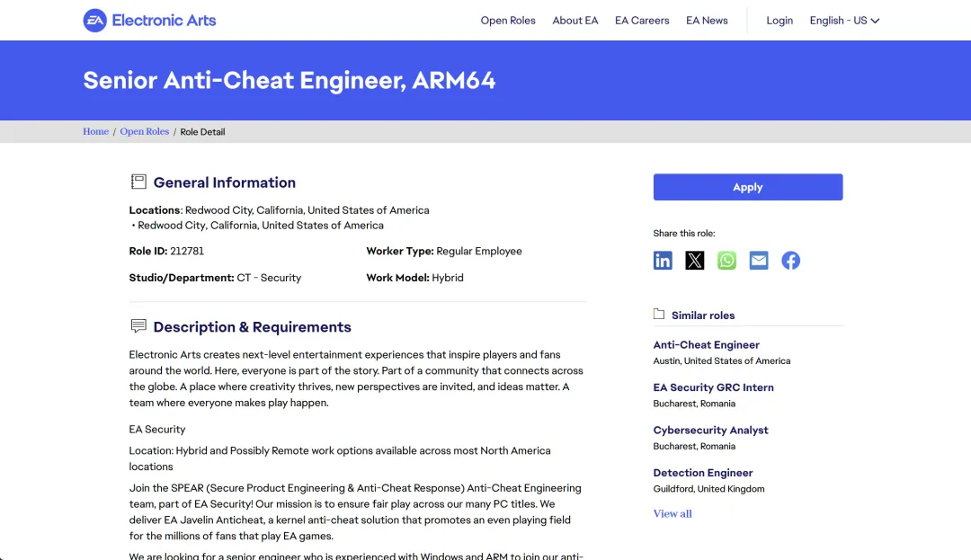Viewport: 971px width, 560px height.
Task: Go to About EA page
Action: 575,21
